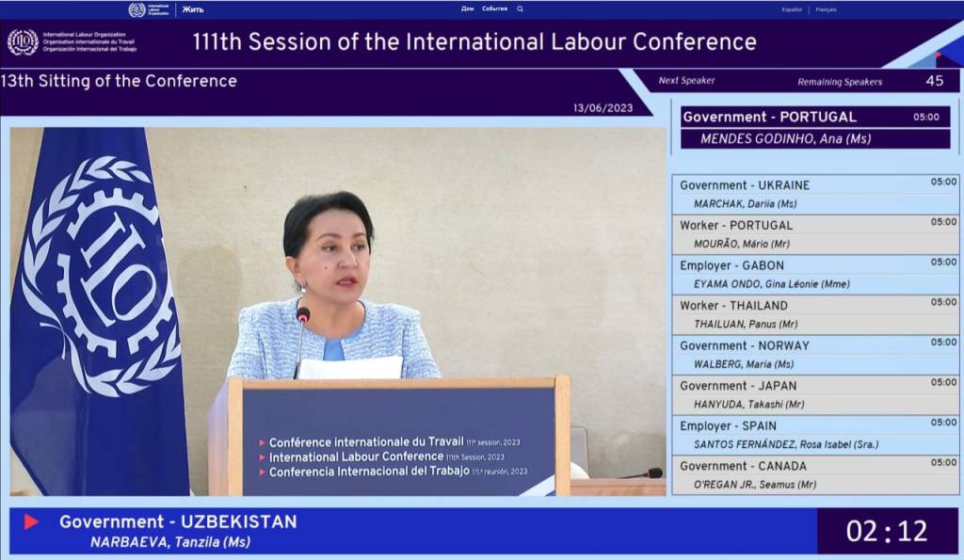Click the red play triangle beside Uzbekistan speaker
This screenshot has height=560, width=964.
[31, 521]
